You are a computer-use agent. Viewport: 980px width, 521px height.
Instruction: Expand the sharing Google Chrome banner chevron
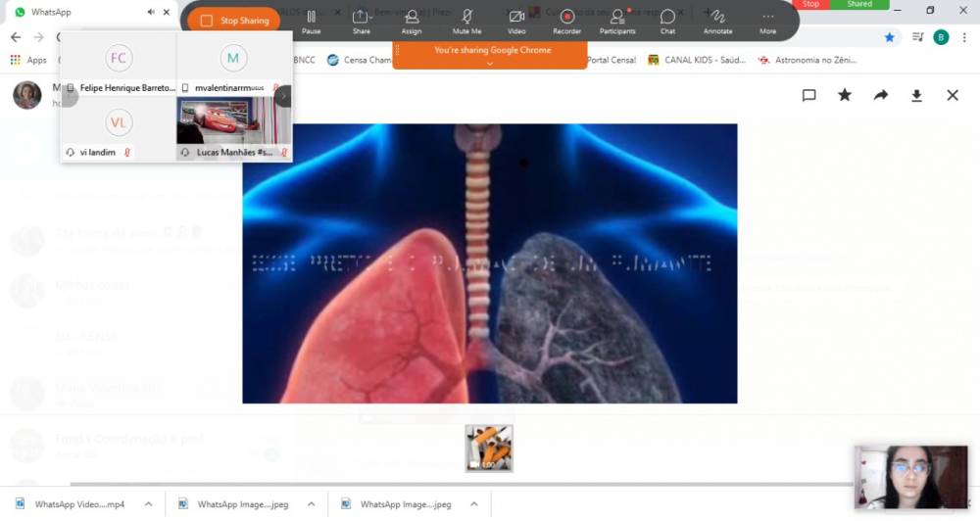pos(490,63)
